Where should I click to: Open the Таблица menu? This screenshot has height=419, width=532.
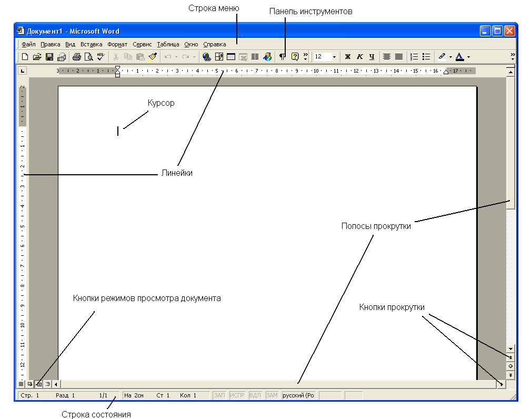point(168,44)
